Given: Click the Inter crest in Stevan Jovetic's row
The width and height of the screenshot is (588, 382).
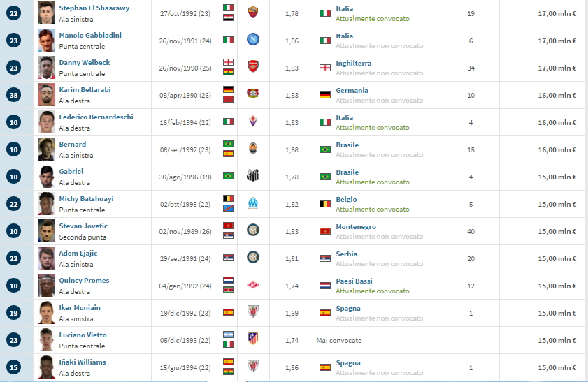Looking at the screenshot, I should tap(253, 230).
